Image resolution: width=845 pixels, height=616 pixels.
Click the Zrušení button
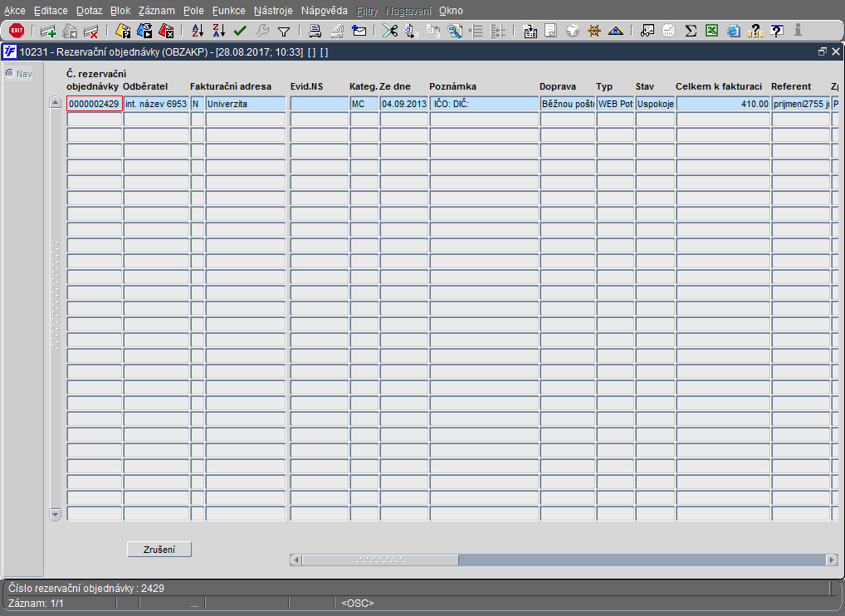tap(159, 550)
